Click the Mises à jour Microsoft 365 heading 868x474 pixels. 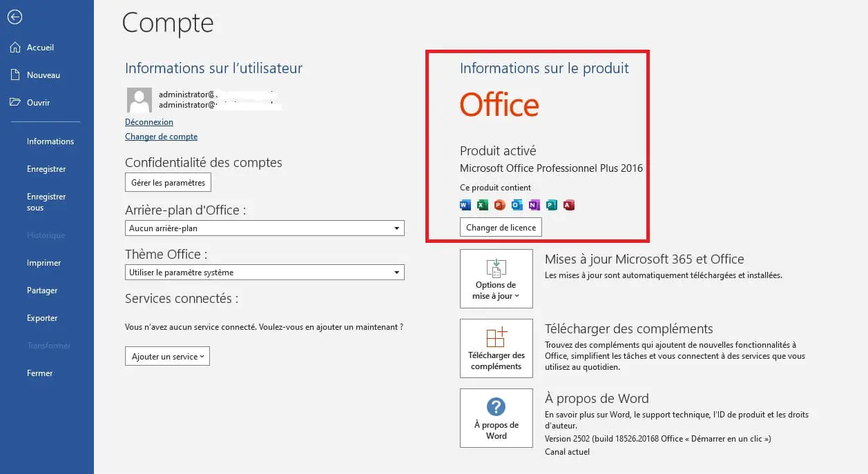(x=644, y=259)
